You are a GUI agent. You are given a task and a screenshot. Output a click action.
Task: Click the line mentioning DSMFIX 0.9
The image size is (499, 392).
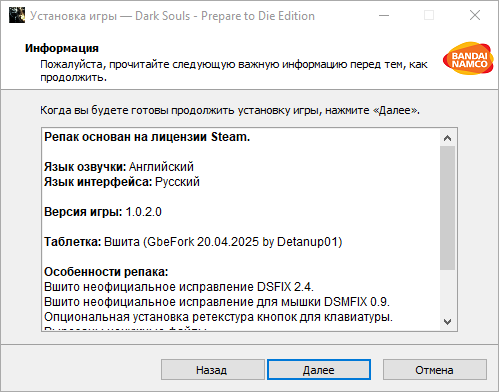coord(217,302)
